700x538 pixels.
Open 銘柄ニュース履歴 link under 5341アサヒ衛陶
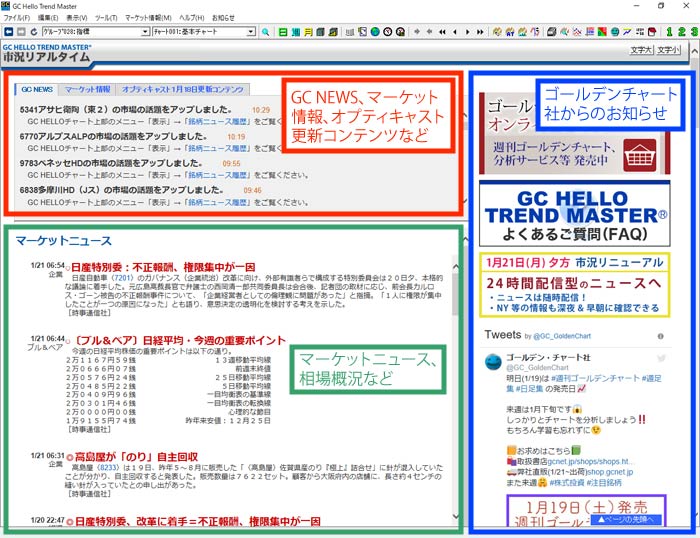(217, 121)
